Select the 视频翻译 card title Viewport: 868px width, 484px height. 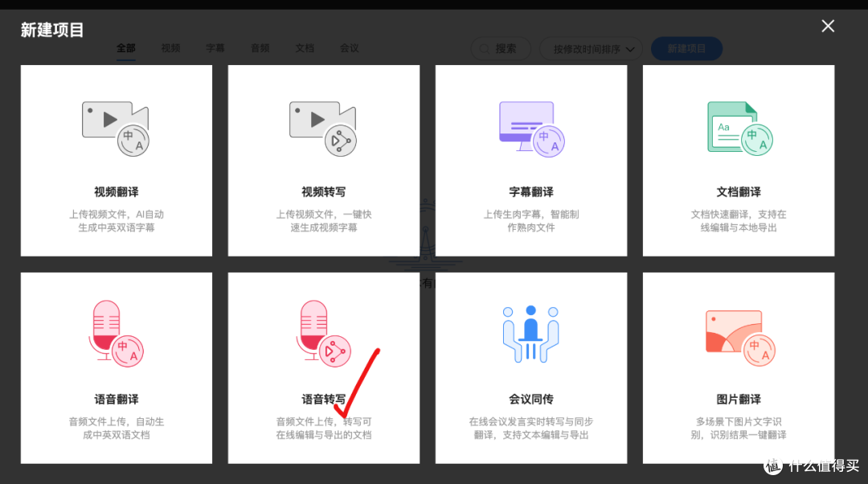coord(117,191)
